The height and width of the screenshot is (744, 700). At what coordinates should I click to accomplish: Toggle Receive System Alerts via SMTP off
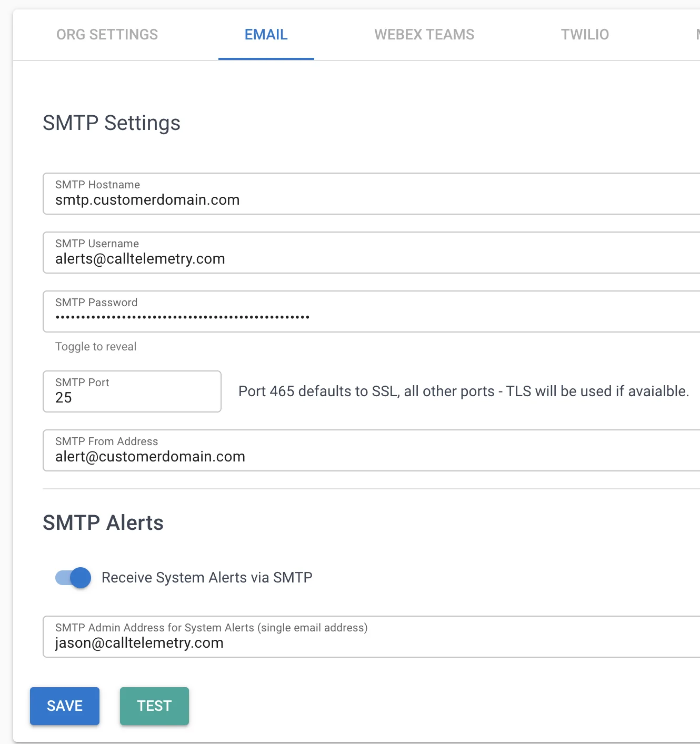pos(72,577)
